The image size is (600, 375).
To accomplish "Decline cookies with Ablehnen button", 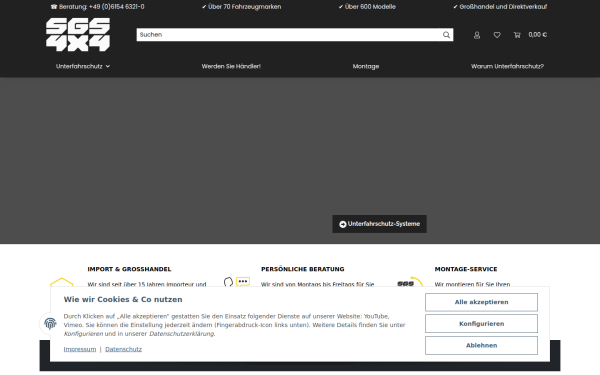I will [481, 346].
